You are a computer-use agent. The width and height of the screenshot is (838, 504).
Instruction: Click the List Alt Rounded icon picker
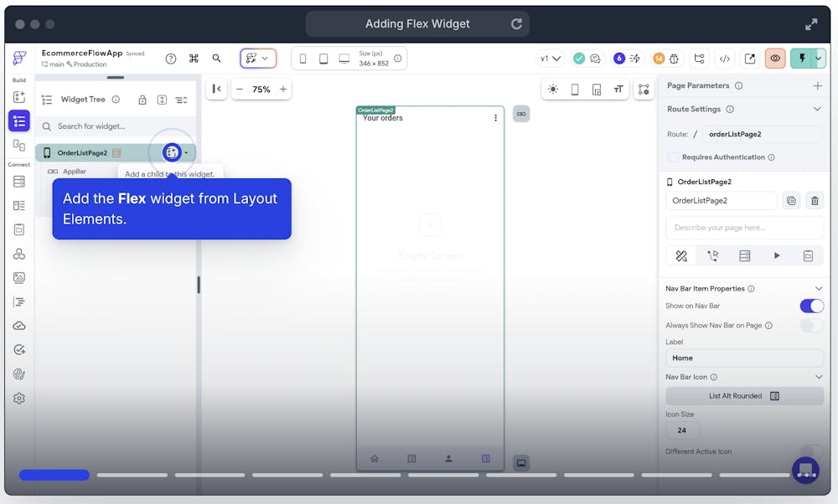click(x=744, y=396)
